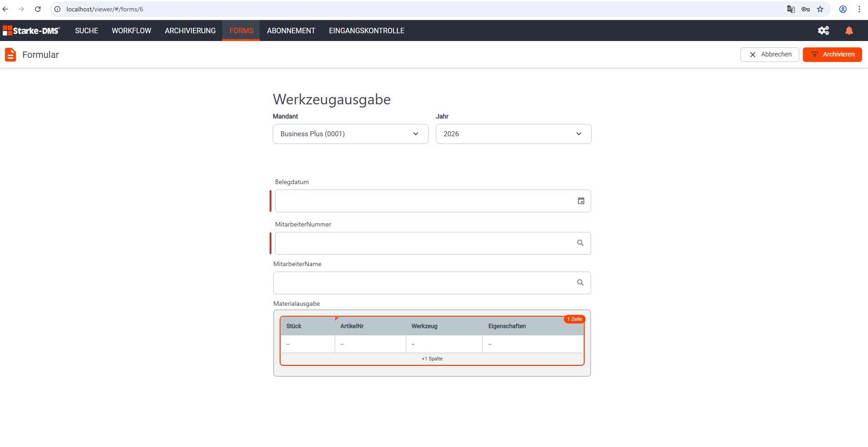The image size is (868, 447).
Task: Open the SUCHE menu item
Action: pyautogui.click(x=87, y=31)
